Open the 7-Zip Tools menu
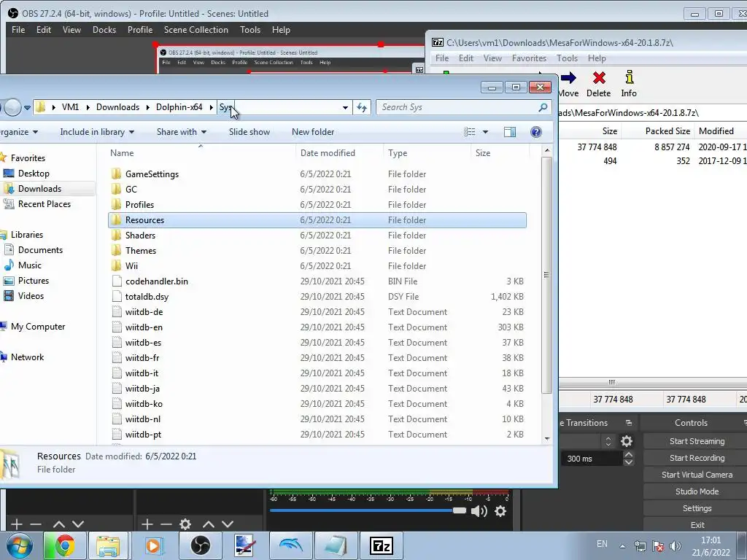The height and width of the screenshot is (560, 747). click(567, 58)
